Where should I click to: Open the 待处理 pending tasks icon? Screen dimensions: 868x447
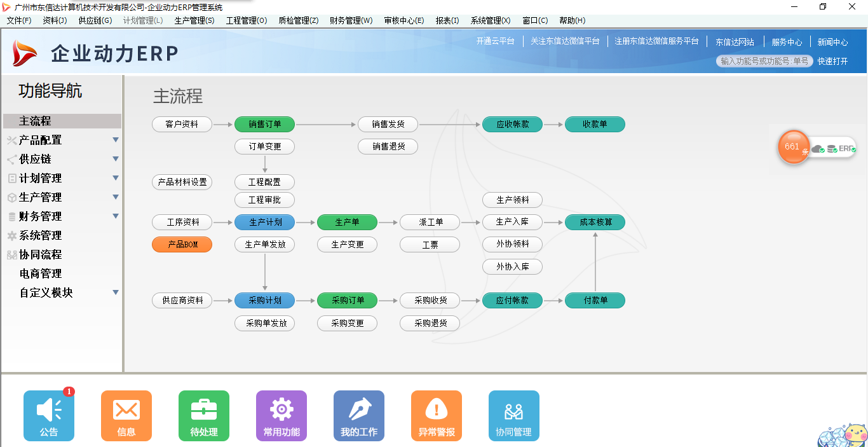[x=204, y=415]
